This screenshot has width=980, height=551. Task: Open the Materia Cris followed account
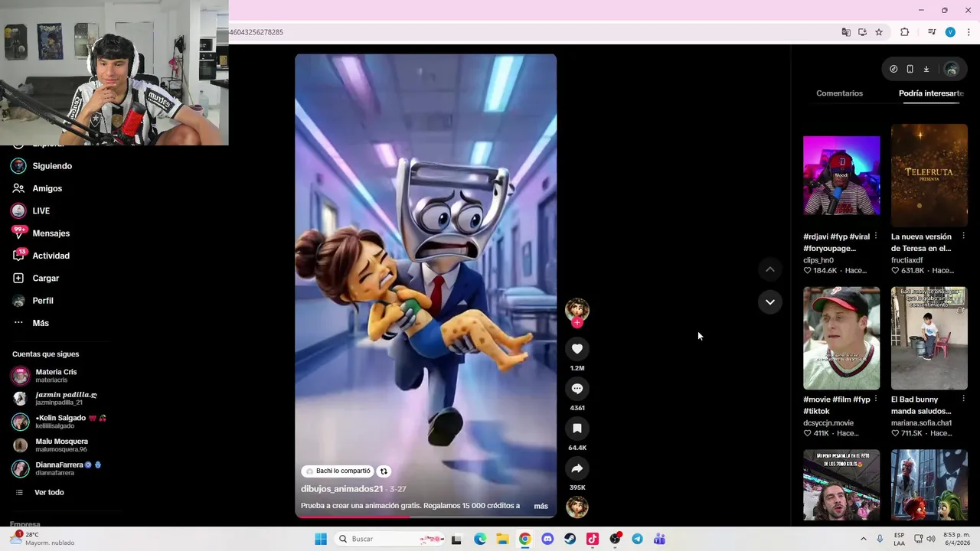[55, 376]
